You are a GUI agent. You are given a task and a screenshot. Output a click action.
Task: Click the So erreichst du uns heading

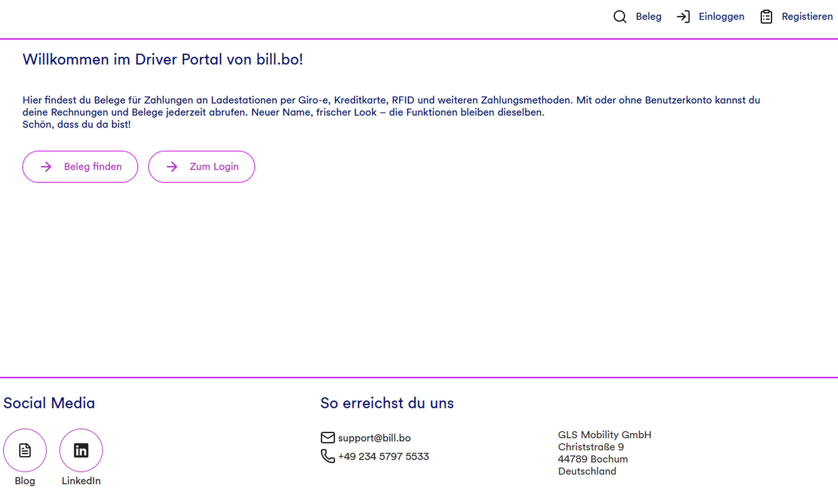[387, 403]
